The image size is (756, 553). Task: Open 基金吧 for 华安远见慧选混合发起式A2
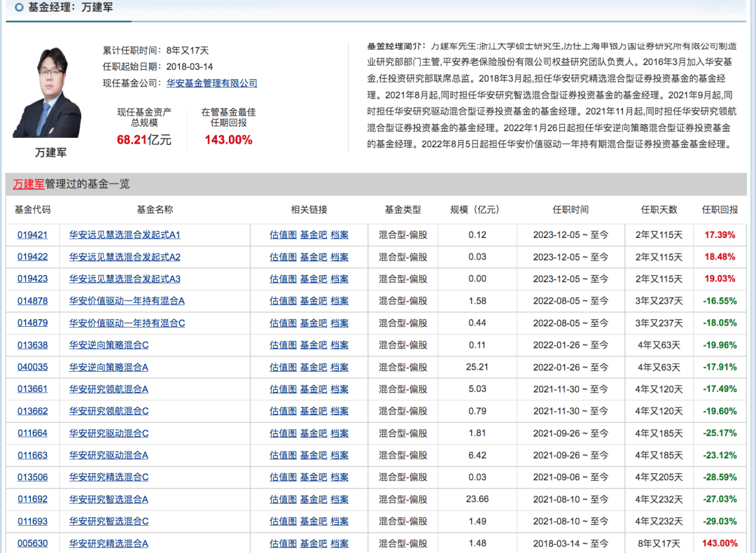(314, 257)
